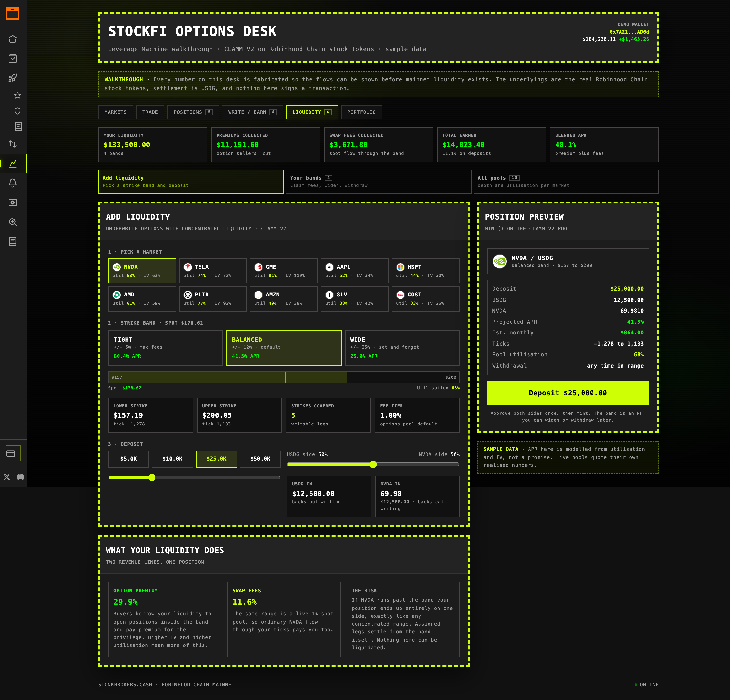Open the shopping bag sidebar icon

(x=13, y=58)
